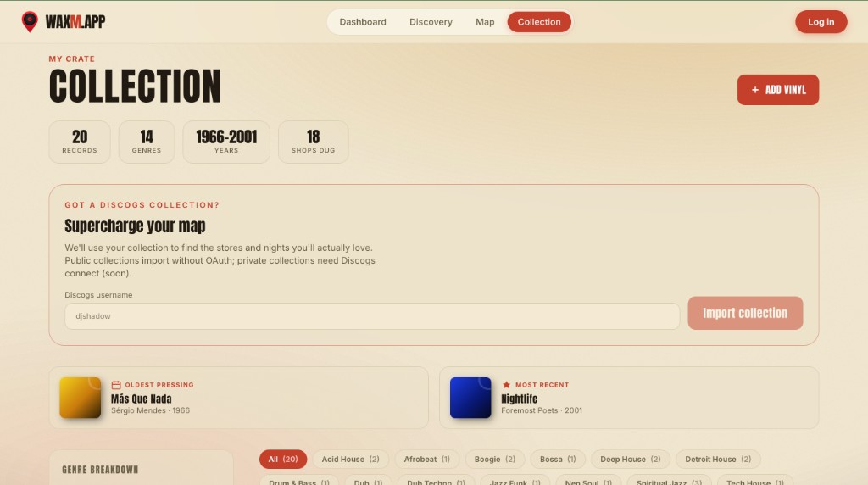The height and width of the screenshot is (485, 868).
Task: Click the calendar icon beside Oldest Pressing
Action: coord(115,385)
